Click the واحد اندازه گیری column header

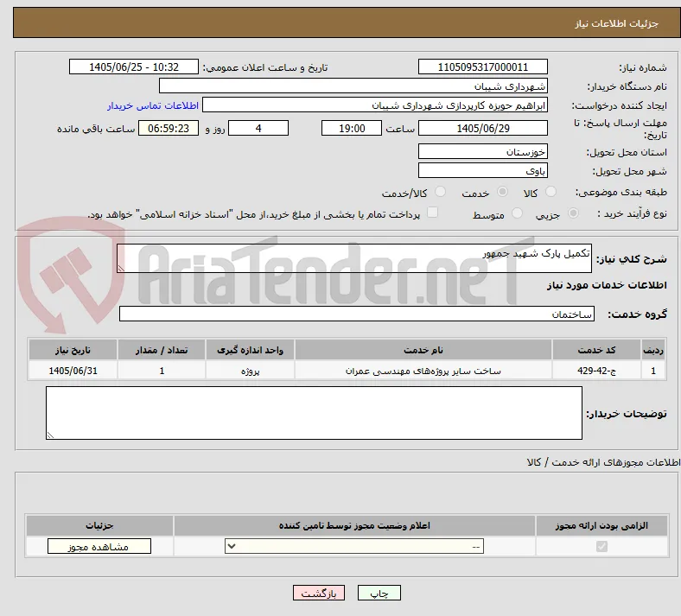pos(250,350)
